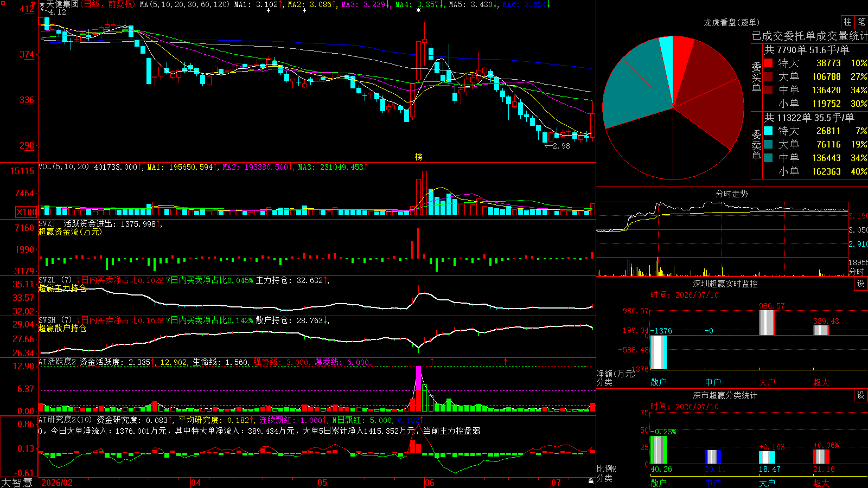Click the 07 month marker on the time axis
The image size is (868, 488).
(556, 483)
